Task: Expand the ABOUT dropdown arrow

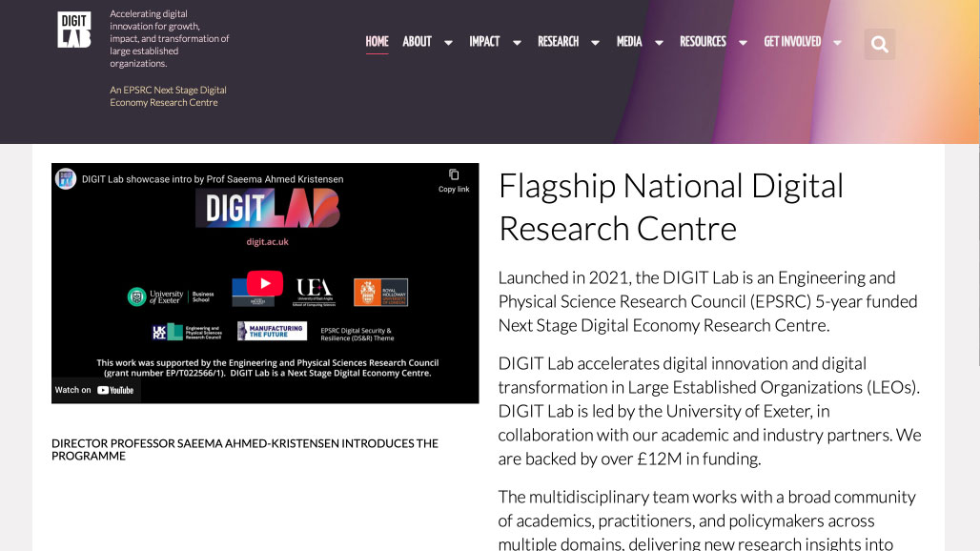Action: 448,43
